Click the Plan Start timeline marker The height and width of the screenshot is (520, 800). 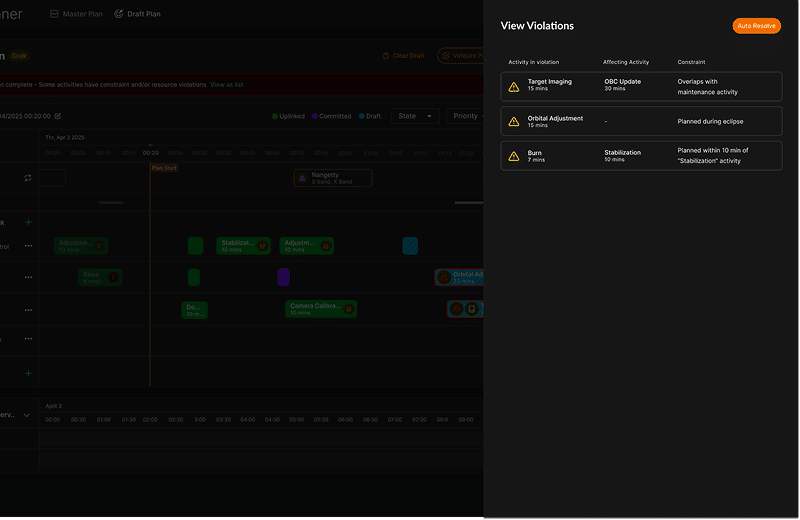pyautogui.click(x=164, y=168)
